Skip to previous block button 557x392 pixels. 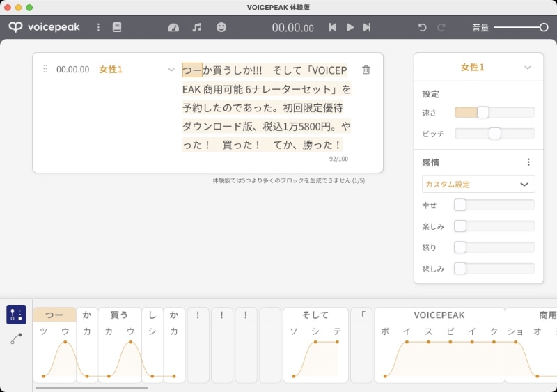333,27
